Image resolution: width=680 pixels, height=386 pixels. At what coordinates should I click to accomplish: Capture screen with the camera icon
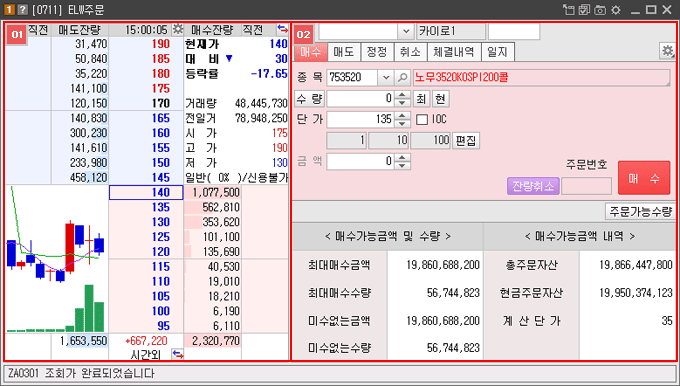click(600, 10)
